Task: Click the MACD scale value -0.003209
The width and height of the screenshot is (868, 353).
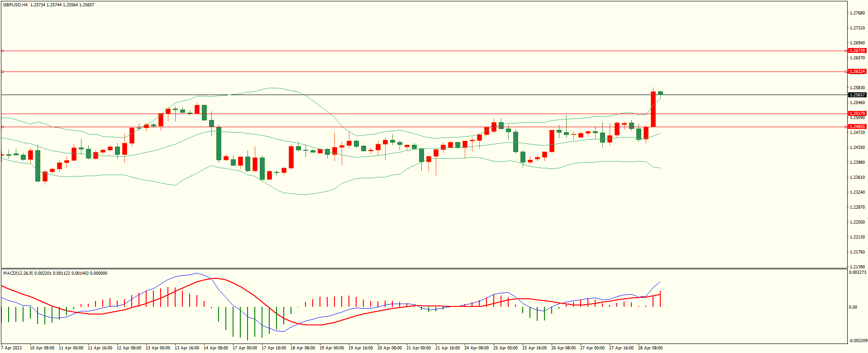Action: 857,340
